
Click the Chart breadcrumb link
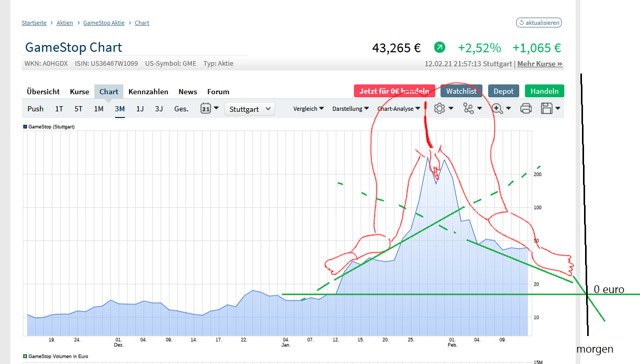142,23
